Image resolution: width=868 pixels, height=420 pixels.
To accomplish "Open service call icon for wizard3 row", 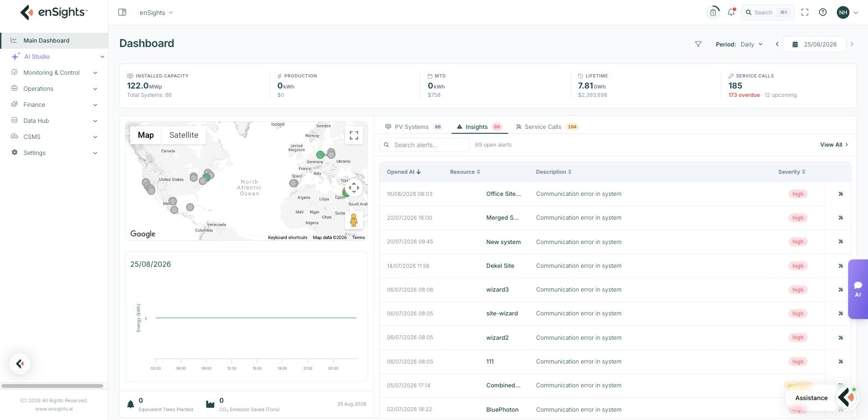I will [840, 289].
